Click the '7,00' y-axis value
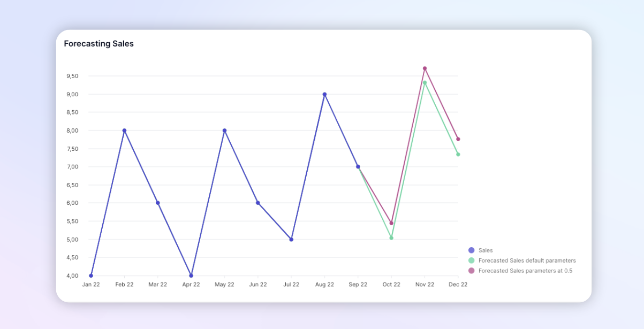The width and height of the screenshot is (644, 329). (x=72, y=167)
